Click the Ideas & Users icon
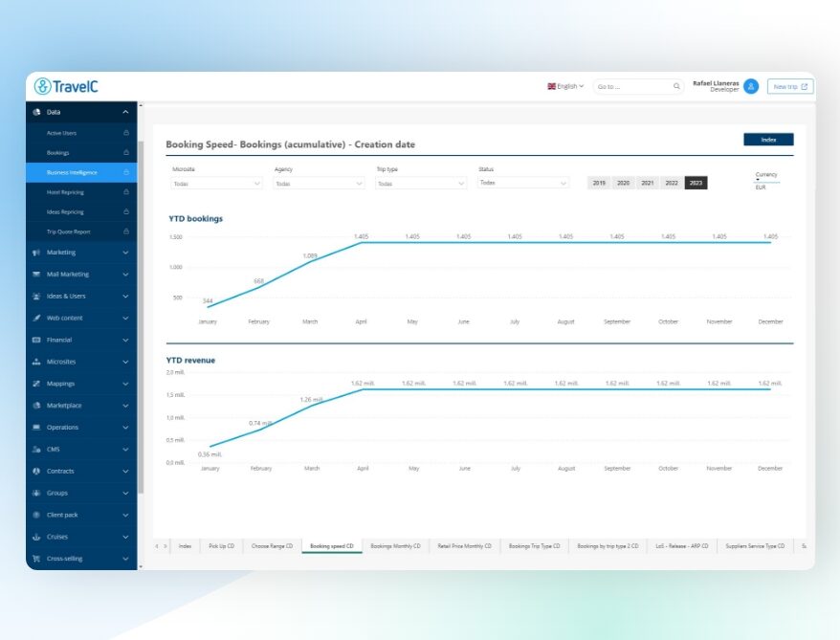The width and height of the screenshot is (840, 640). pos(36,297)
